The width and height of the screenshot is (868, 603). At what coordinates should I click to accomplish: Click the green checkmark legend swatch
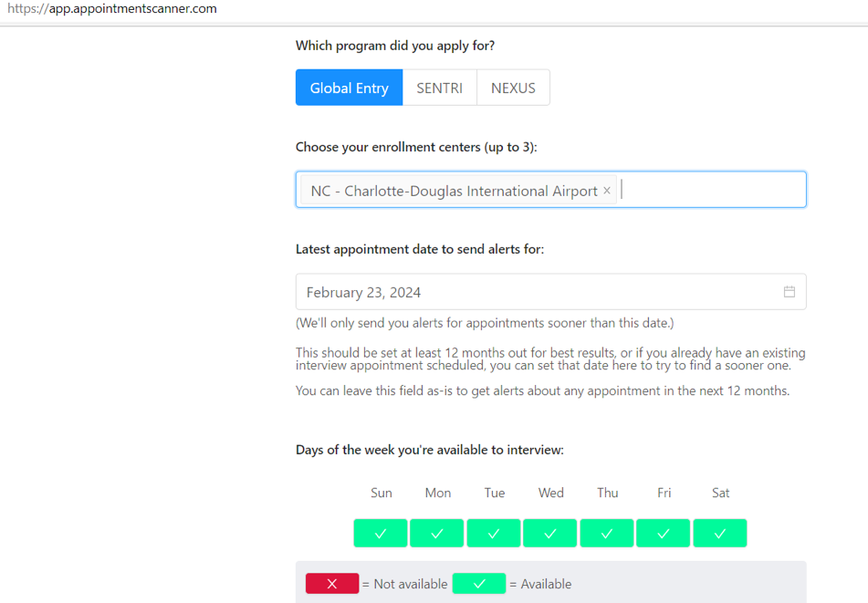(479, 584)
